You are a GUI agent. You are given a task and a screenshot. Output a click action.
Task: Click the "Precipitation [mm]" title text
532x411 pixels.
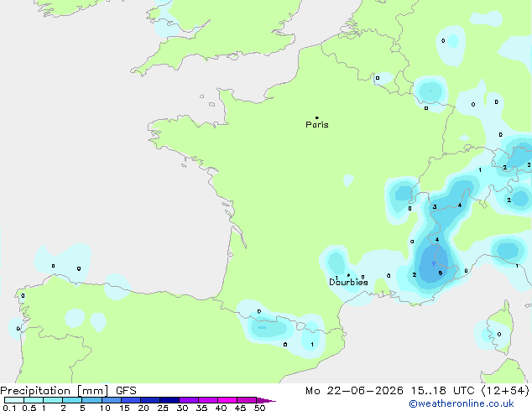(55, 391)
